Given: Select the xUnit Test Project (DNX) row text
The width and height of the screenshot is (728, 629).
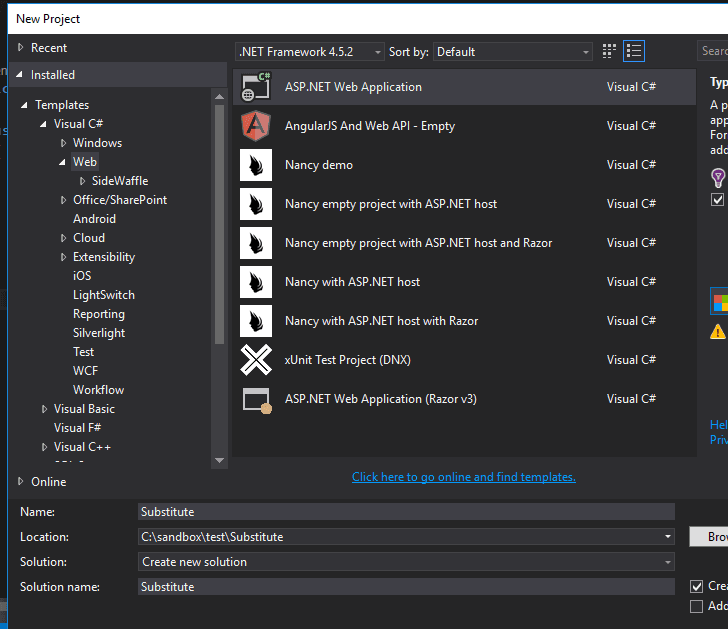Looking at the screenshot, I should [x=348, y=360].
